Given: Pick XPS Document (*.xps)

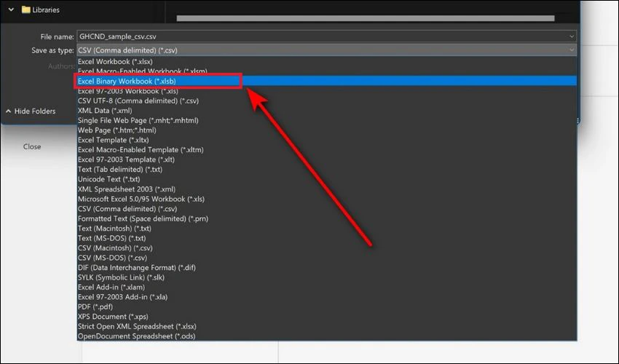Looking at the screenshot, I should coord(327,317).
